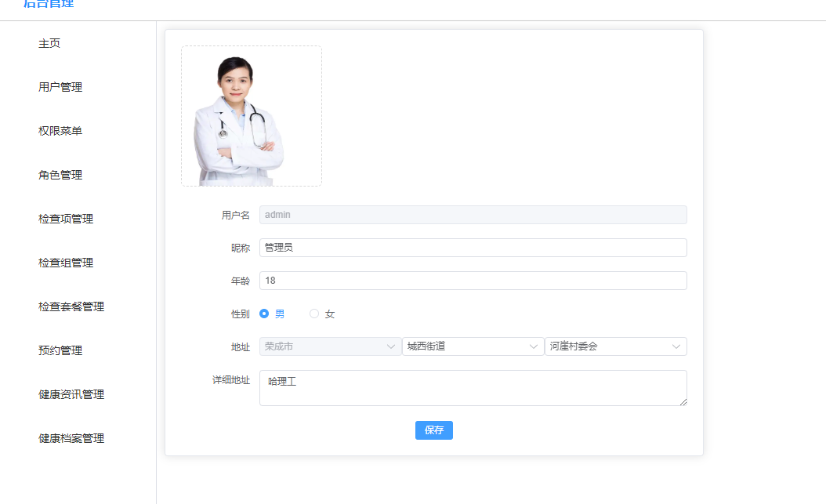Click the 详细地址 text area
This screenshot has width=826, height=504.
click(473, 388)
